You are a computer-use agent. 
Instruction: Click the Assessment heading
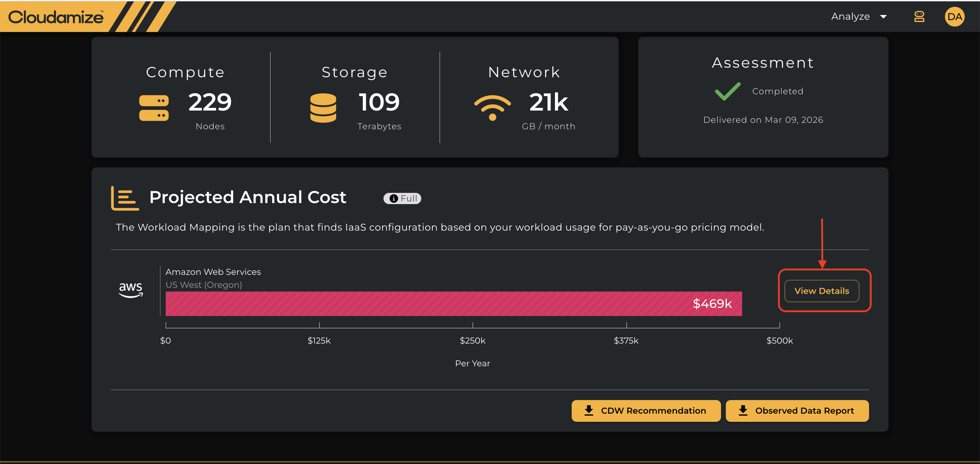pyautogui.click(x=763, y=63)
